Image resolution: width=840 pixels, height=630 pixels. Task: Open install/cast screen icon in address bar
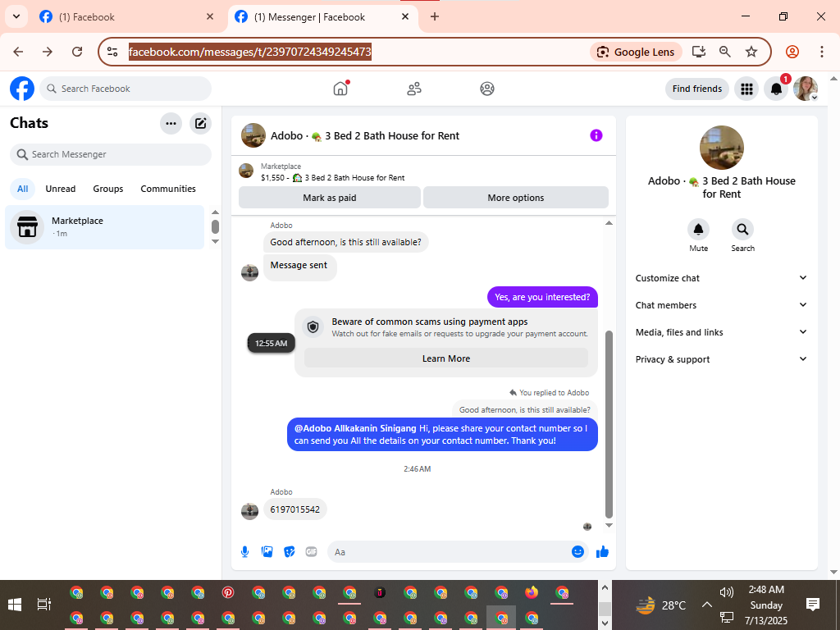click(x=699, y=52)
